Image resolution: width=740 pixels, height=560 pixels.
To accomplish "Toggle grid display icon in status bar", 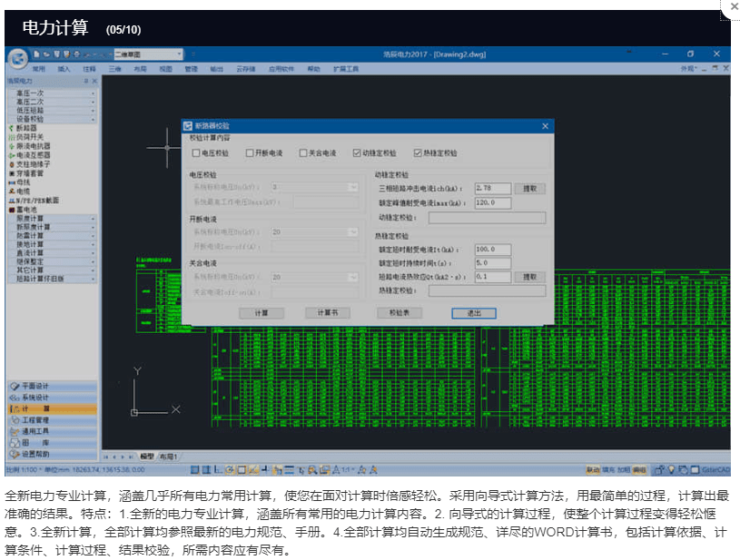I will tap(206, 469).
